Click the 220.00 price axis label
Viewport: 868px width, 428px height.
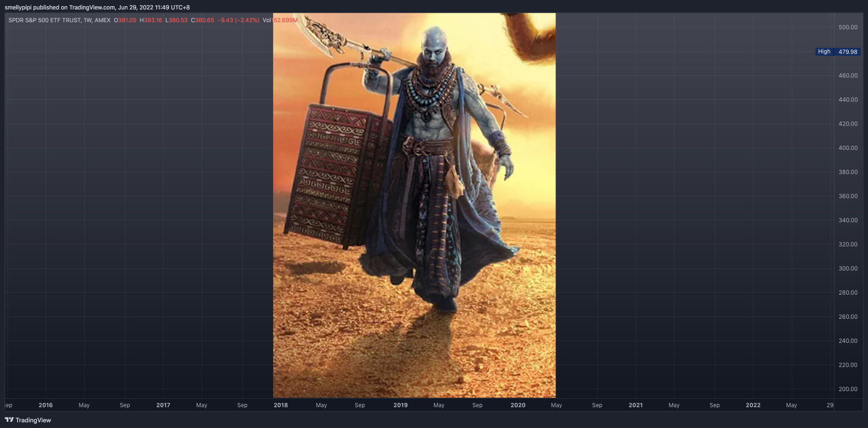coord(848,365)
